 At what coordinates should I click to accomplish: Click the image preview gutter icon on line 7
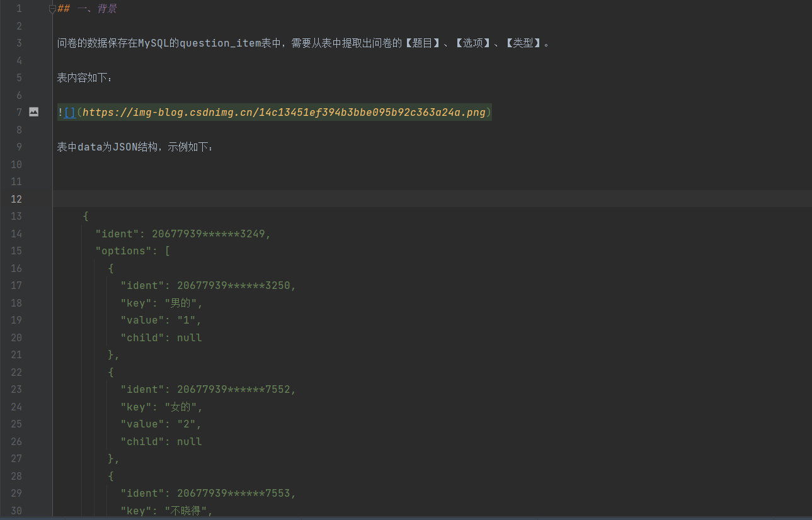(x=33, y=112)
